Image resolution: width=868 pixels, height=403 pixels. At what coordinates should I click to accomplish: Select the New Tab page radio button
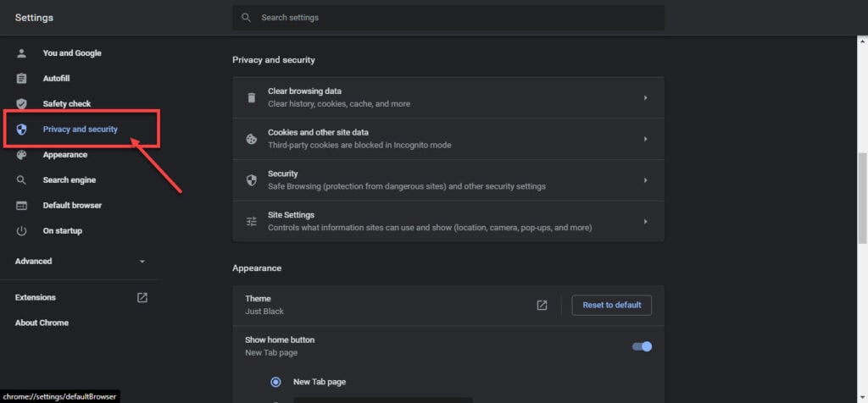(x=275, y=382)
